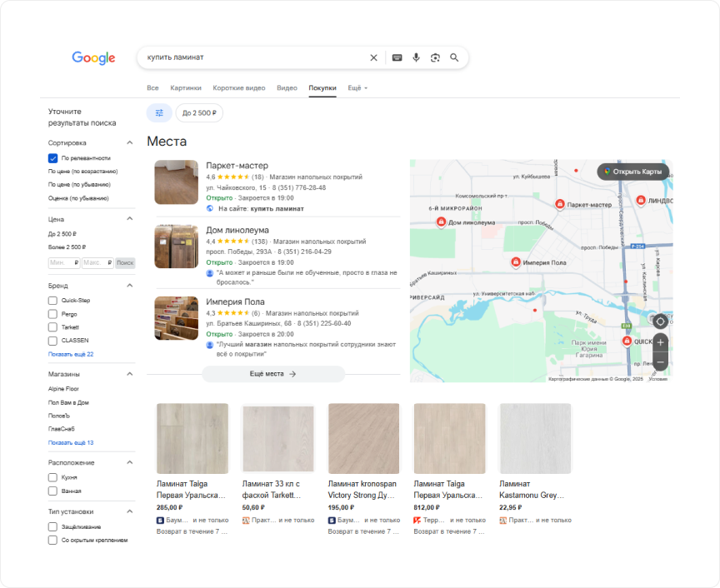720x588 pixels.
Task: Open Google Lens camera search icon
Action: (x=435, y=57)
